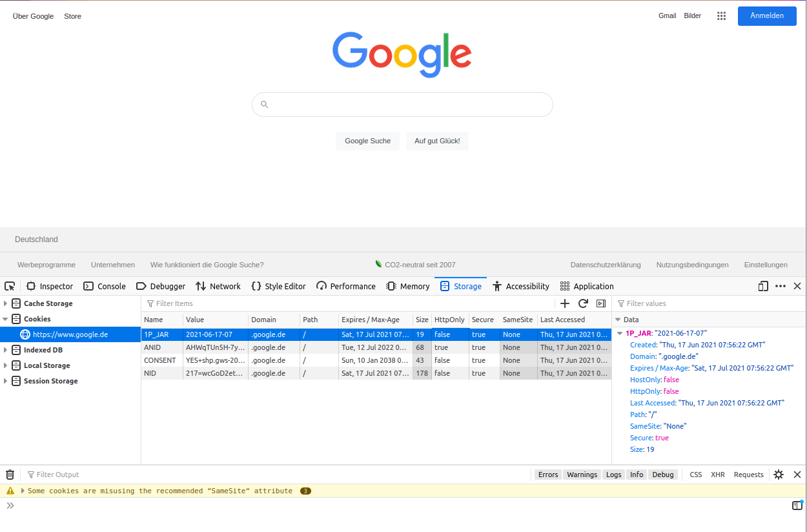The height and width of the screenshot is (532, 807).
Task: Toggle the cookie data sidebar icon
Action: [601, 303]
